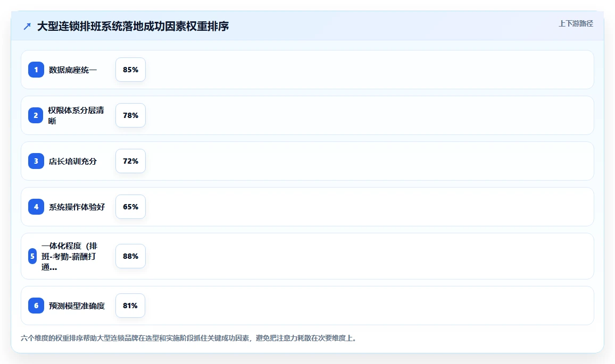Click the 店长培训充分 factor label
615x364 pixels.
72,162
